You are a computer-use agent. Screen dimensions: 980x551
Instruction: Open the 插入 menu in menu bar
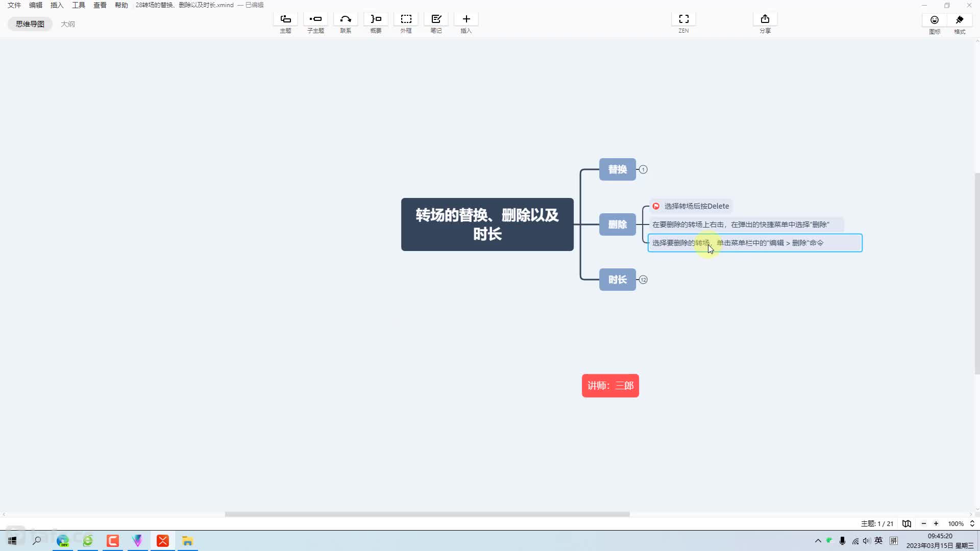point(57,5)
